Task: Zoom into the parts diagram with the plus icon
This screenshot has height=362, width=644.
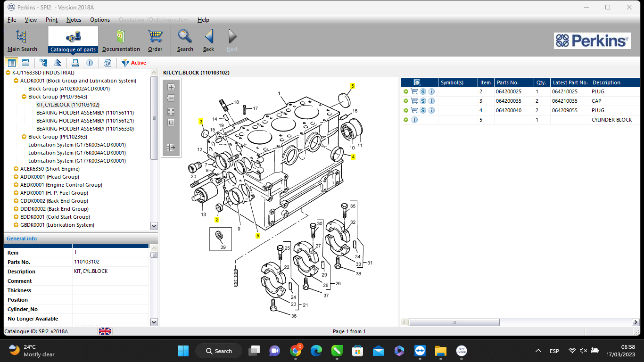Action: coord(171,87)
